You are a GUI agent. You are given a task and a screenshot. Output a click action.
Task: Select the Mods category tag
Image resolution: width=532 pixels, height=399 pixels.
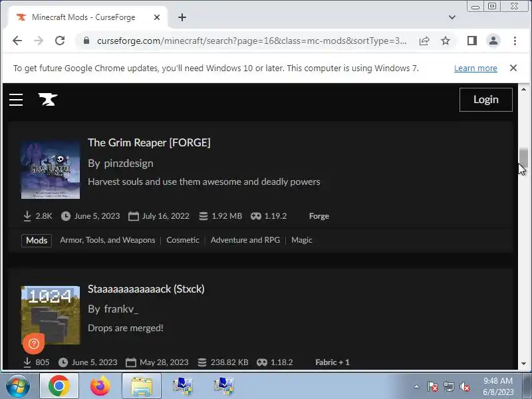coord(37,240)
